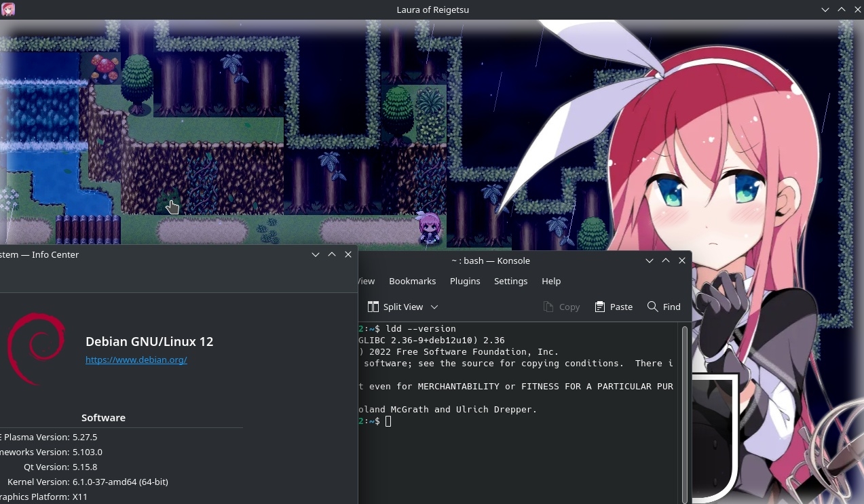Screen dimensions: 864x504
Task: Click the Graphics Platform value X11
Action: pos(80,497)
